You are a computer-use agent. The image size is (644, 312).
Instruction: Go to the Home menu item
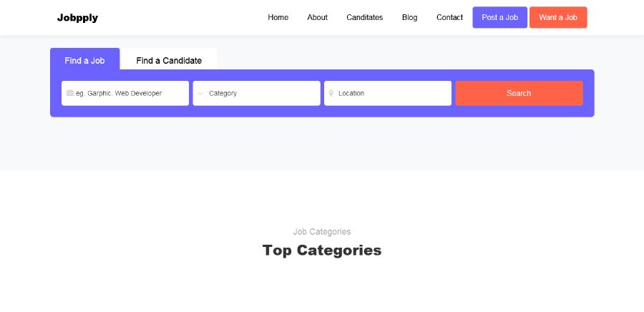pos(278,17)
